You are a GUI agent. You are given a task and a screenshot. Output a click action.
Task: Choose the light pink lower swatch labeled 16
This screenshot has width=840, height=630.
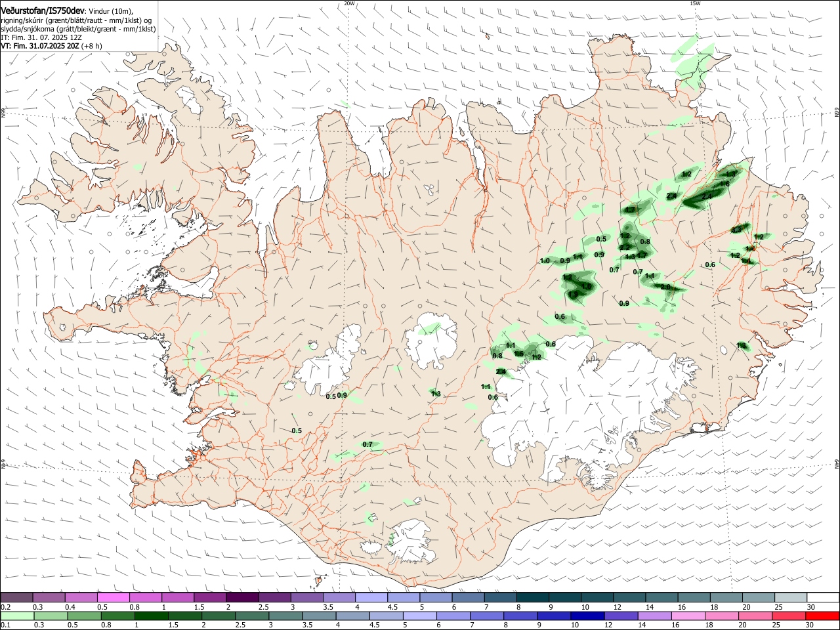coord(687,616)
